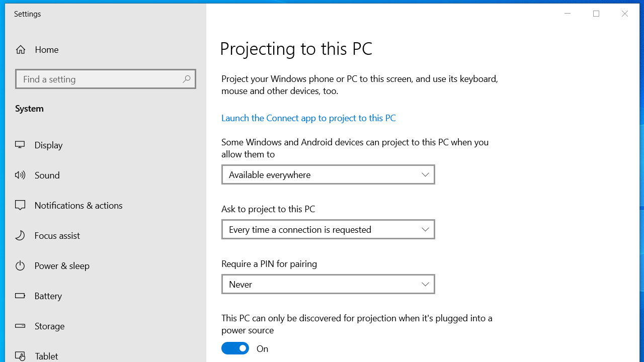Click the Focus assist moon icon
644x362 pixels.
(x=20, y=235)
